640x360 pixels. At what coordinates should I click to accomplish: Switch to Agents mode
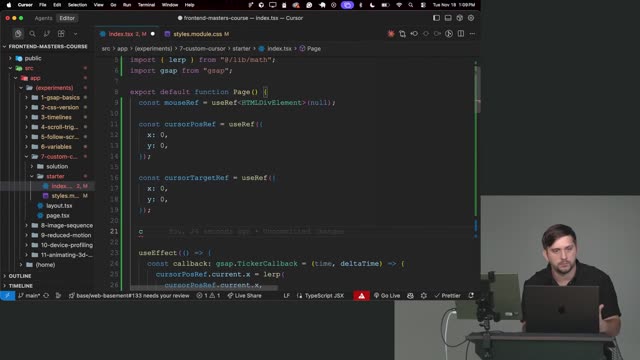[44, 18]
